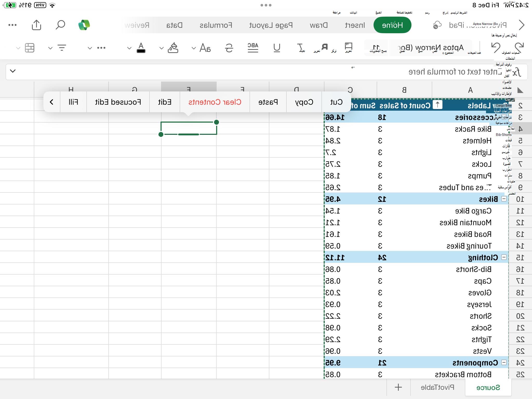Tap the Sort and Filter icon

point(62,48)
